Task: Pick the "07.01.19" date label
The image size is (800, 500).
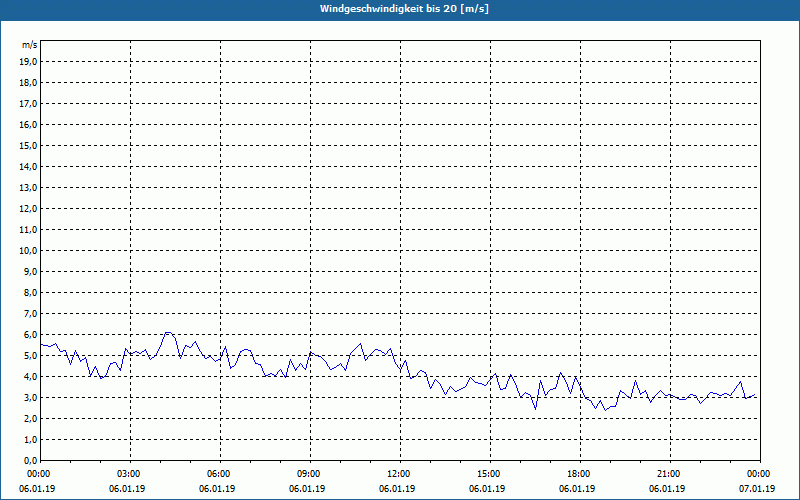Action: click(757, 489)
